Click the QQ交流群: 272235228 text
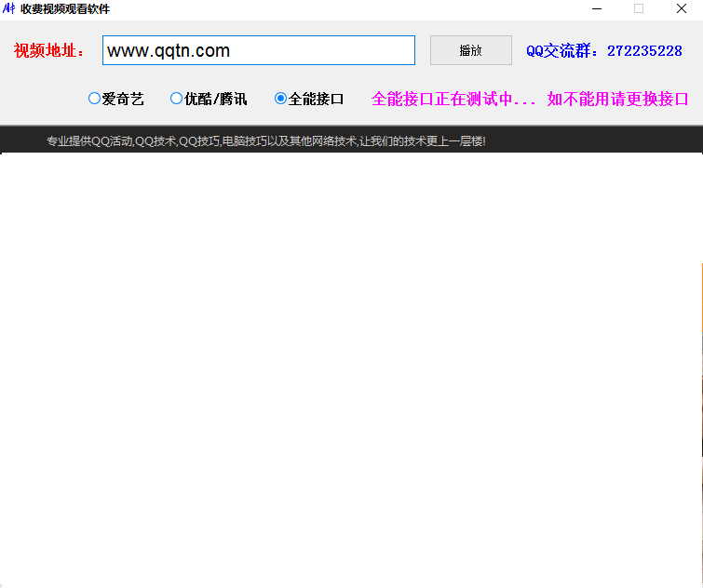Viewport: 703px width, 588px height. [x=604, y=50]
